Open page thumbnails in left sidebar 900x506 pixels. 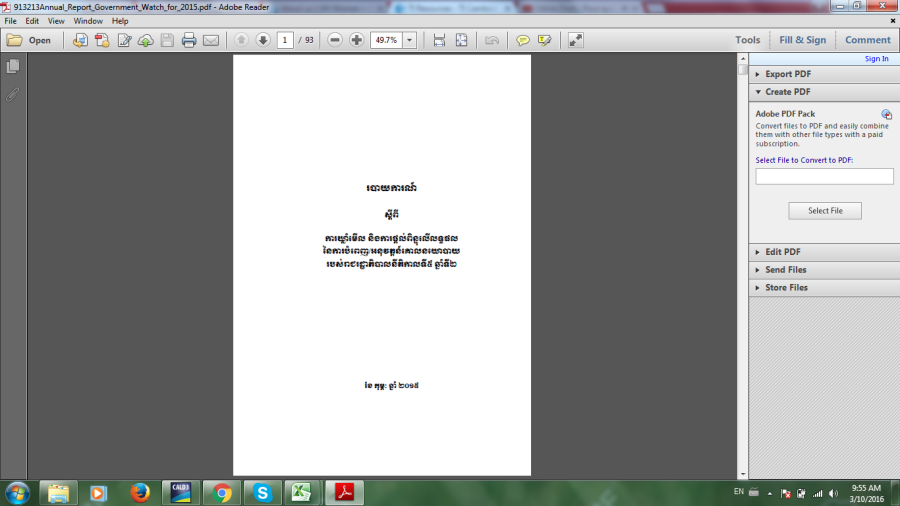pyautogui.click(x=13, y=66)
